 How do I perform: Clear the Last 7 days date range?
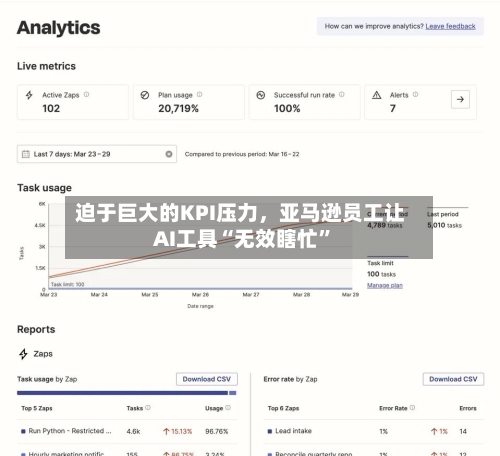tap(169, 154)
